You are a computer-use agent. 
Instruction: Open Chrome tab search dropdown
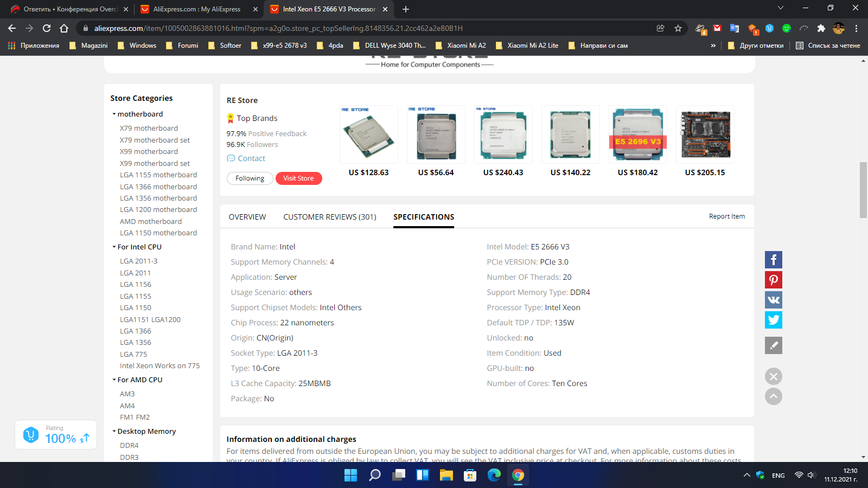[x=781, y=8]
